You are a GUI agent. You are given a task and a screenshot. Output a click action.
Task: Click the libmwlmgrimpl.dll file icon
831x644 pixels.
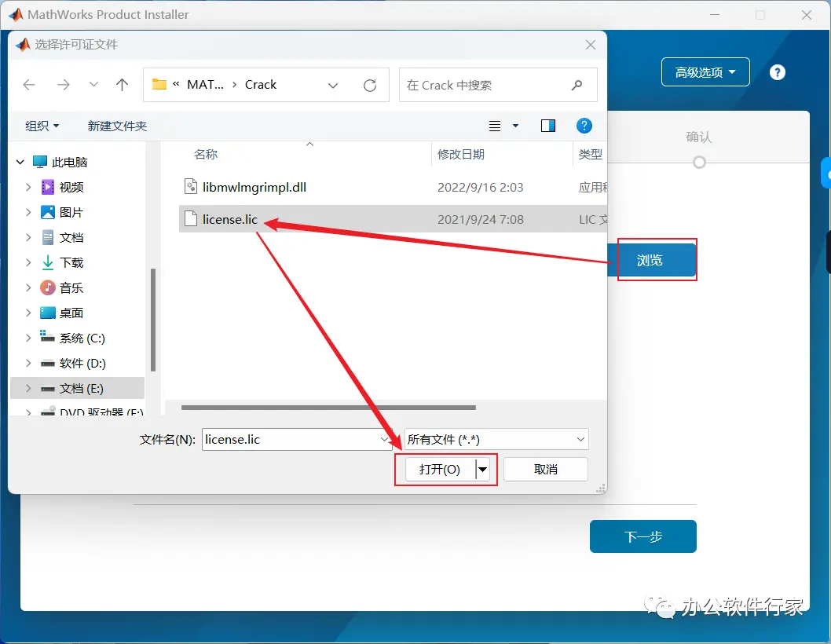(x=190, y=187)
